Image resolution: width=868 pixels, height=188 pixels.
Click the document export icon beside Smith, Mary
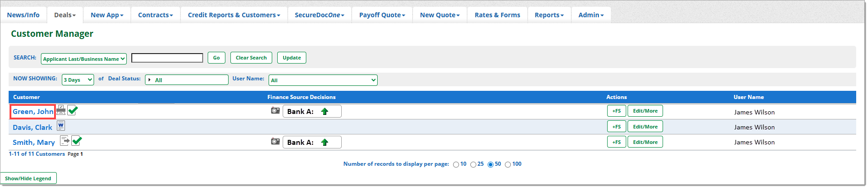coord(65,141)
